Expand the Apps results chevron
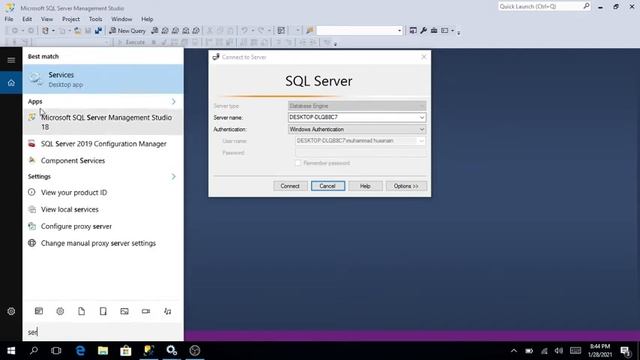 point(173,101)
